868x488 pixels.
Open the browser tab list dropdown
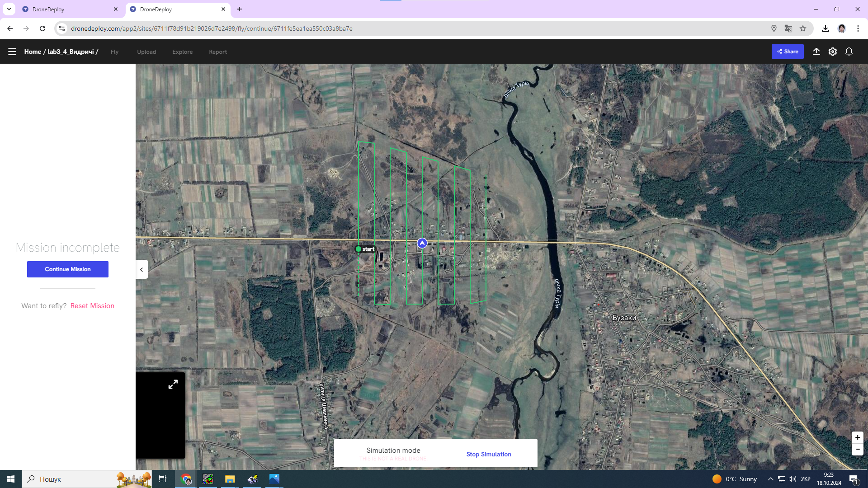pyautogui.click(x=9, y=9)
